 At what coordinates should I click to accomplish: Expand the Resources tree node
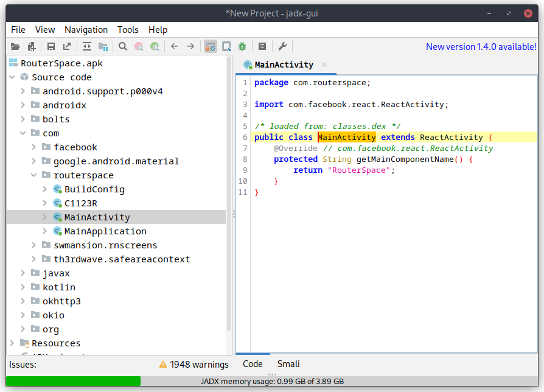(x=12, y=343)
